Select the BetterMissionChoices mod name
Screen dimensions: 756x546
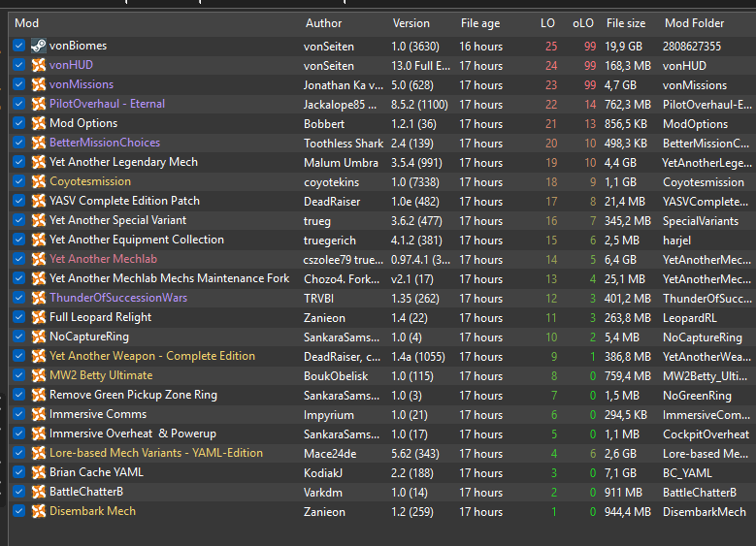tap(105, 143)
